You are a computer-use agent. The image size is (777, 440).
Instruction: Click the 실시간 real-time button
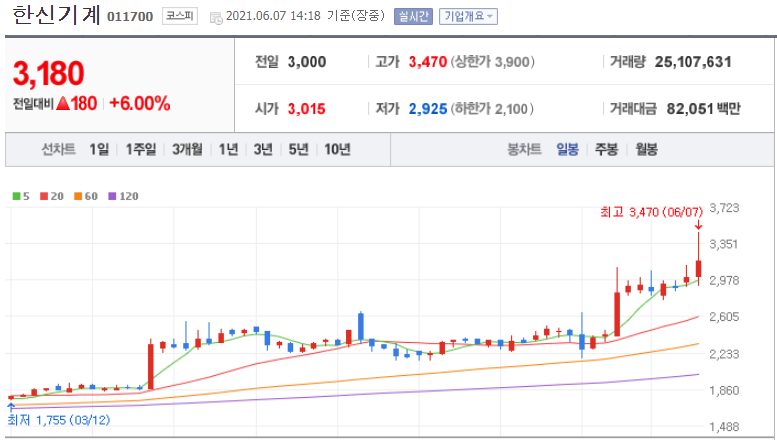(x=413, y=17)
